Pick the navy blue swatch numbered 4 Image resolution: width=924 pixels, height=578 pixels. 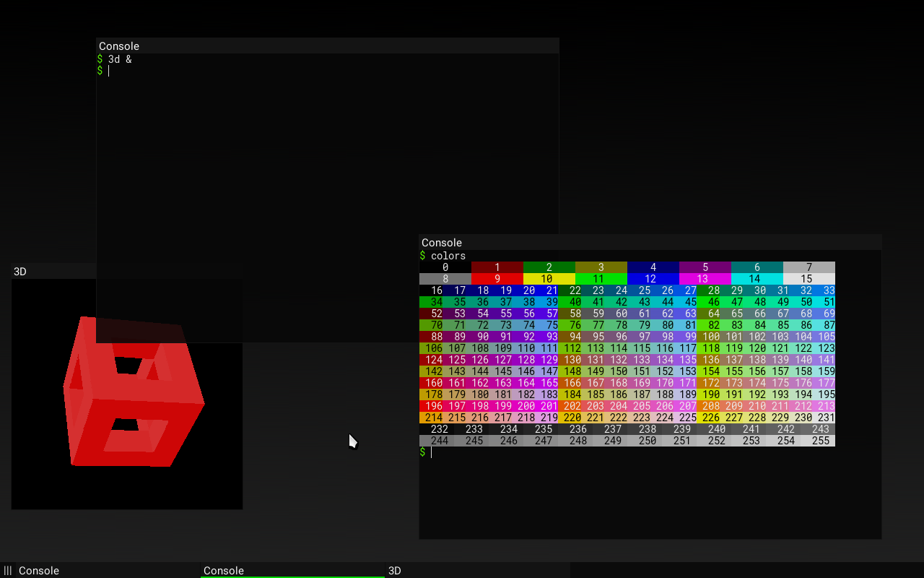click(653, 267)
